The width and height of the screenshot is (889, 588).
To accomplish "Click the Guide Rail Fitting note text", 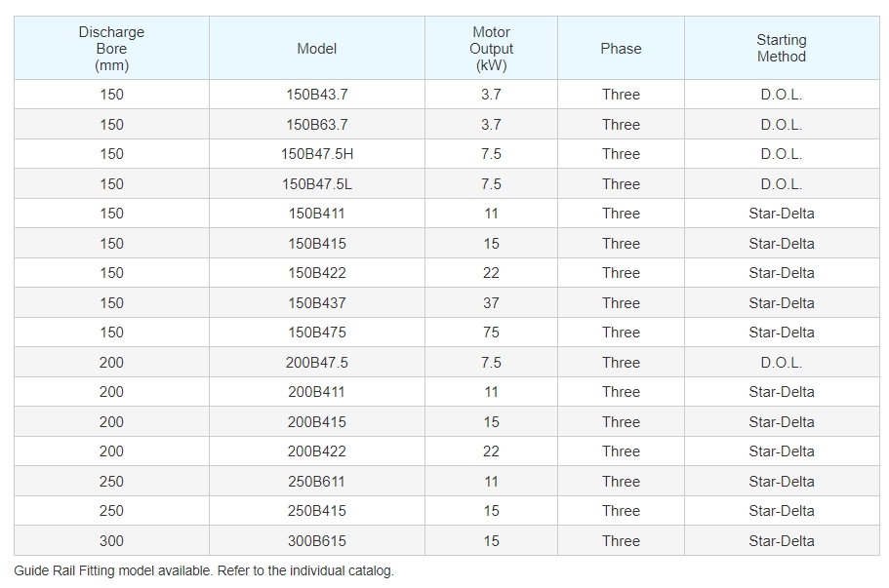I will click(204, 570).
